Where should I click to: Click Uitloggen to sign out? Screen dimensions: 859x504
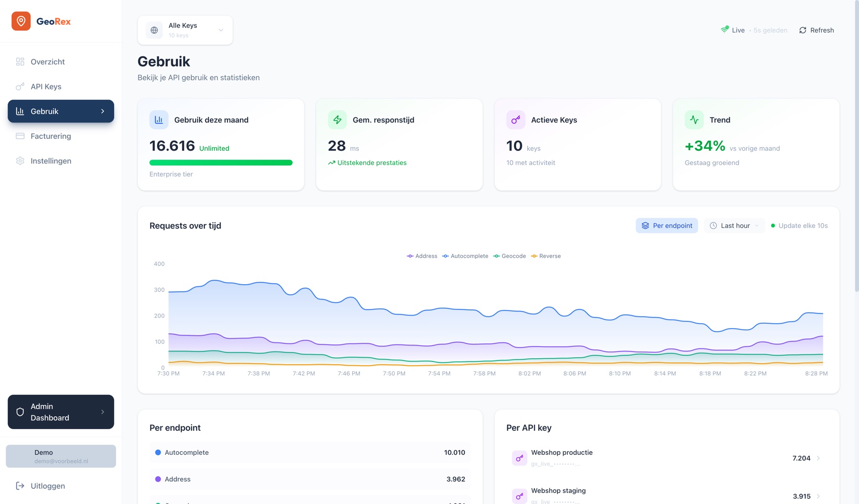61,486
